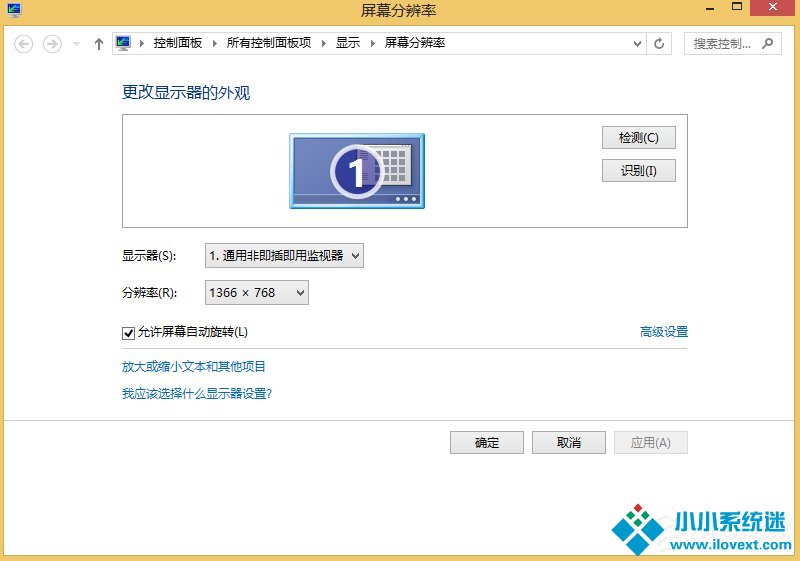Open address bar history dropdown
The image size is (800, 561).
point(637,44)
